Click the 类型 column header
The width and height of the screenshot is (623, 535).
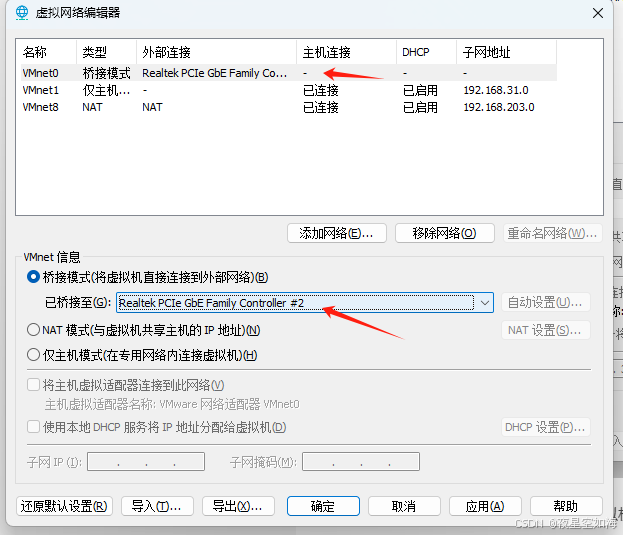point(106,52)
